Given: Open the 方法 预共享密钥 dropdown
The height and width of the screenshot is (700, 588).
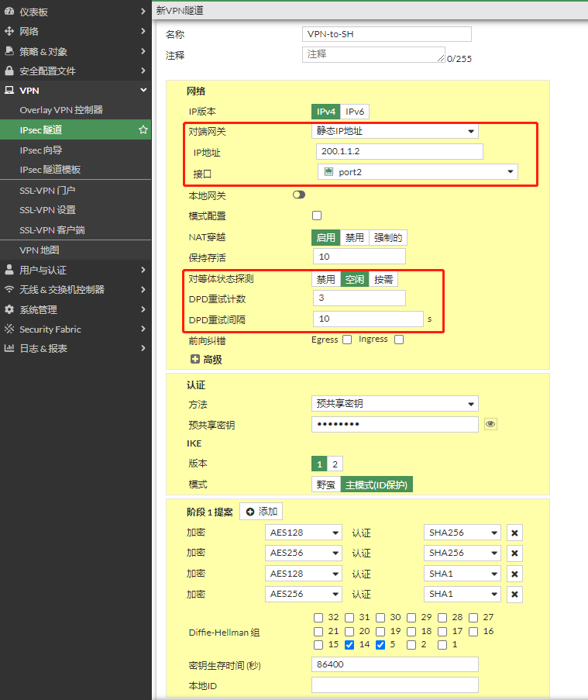Looking at the screenshot, I should (394, 404).
